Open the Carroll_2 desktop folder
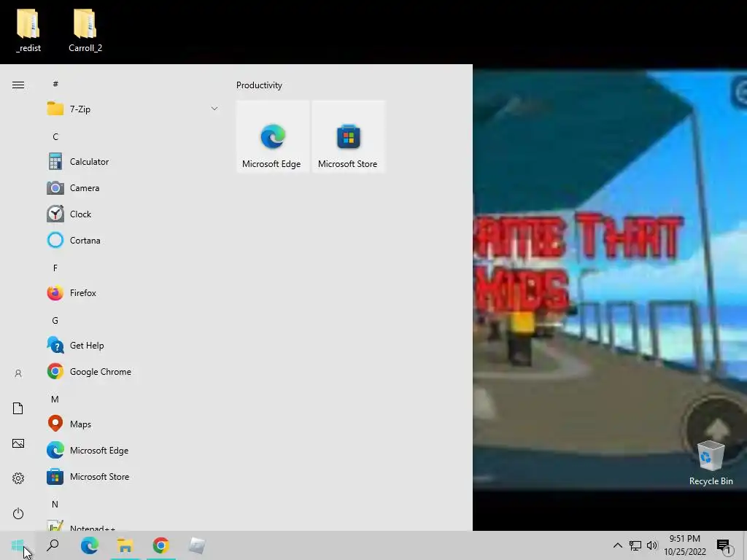Image resolution: width=747 pixels, height=560 pixels. [85, 31]
